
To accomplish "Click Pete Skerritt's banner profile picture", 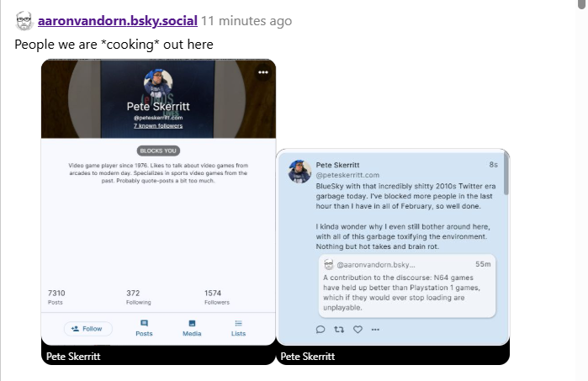I will (x=159, y=85).
